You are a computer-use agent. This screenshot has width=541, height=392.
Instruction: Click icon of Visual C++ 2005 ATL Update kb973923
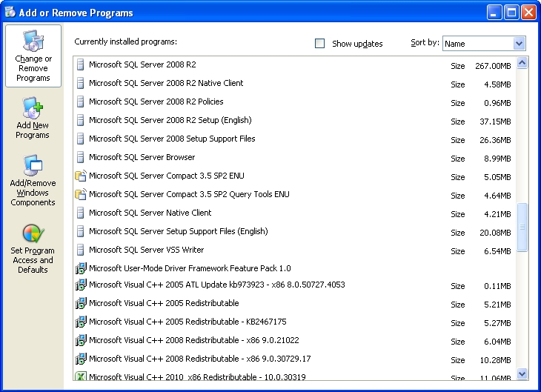(81, 285)
